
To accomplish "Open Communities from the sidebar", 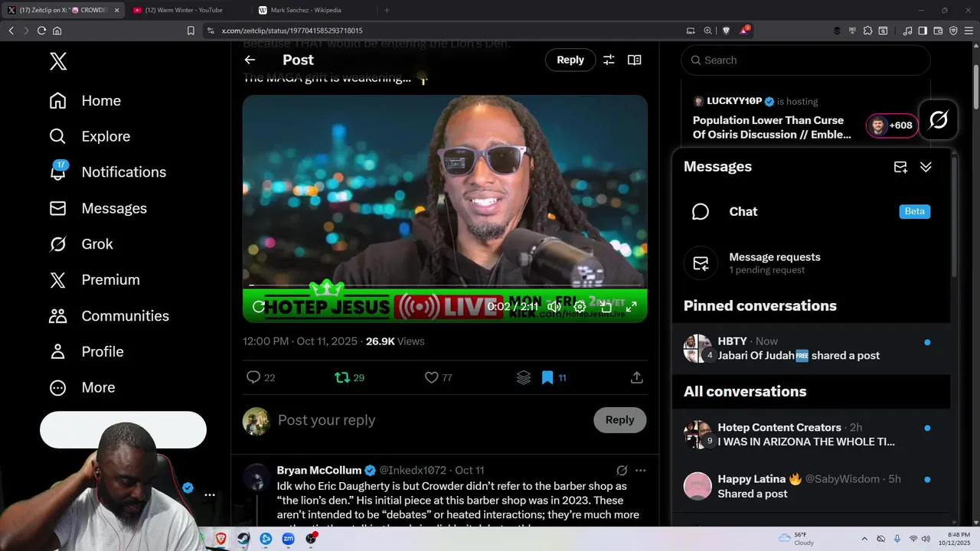I will 109,316.
